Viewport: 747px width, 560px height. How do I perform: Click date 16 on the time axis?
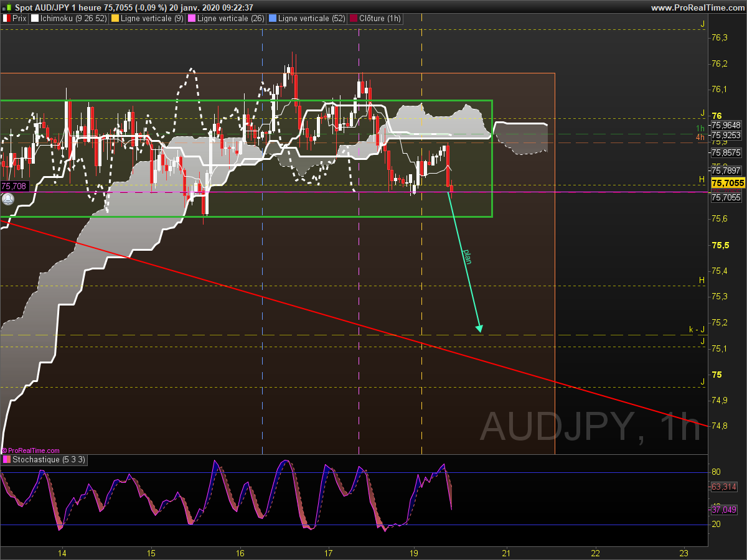240,553
